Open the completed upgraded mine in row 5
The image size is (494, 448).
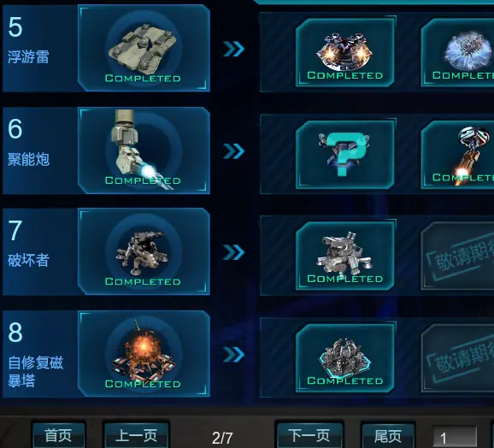tap(345, 52)
